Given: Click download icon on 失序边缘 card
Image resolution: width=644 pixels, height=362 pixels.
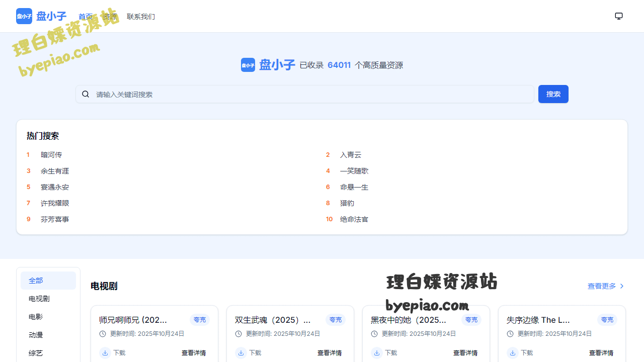Looking at the screenshot, I should coord(513,353).
